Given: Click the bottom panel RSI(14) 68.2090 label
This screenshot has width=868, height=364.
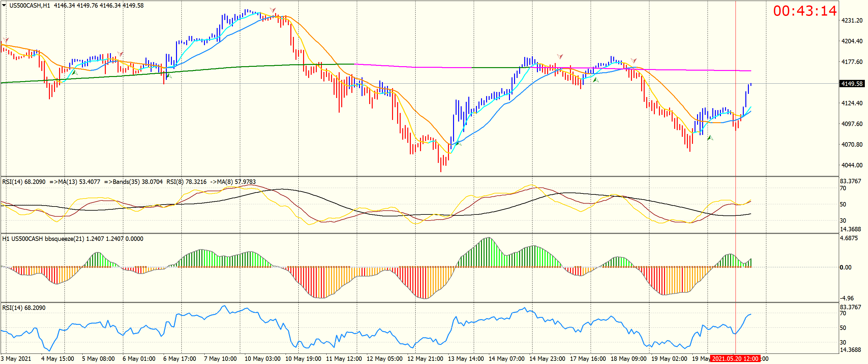Looking at the screenshot, I should click(x=24, y=308).
